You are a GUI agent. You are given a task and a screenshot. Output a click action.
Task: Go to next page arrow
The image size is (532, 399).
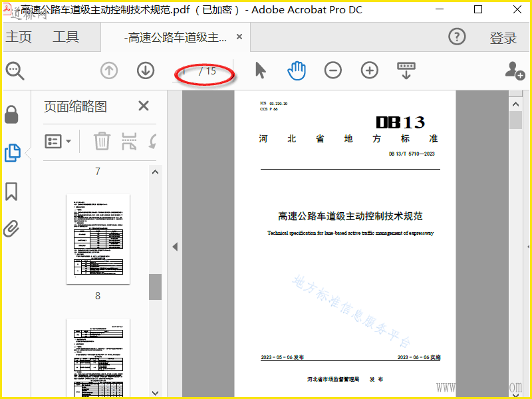pyautogui.click(x=146, y=71)
